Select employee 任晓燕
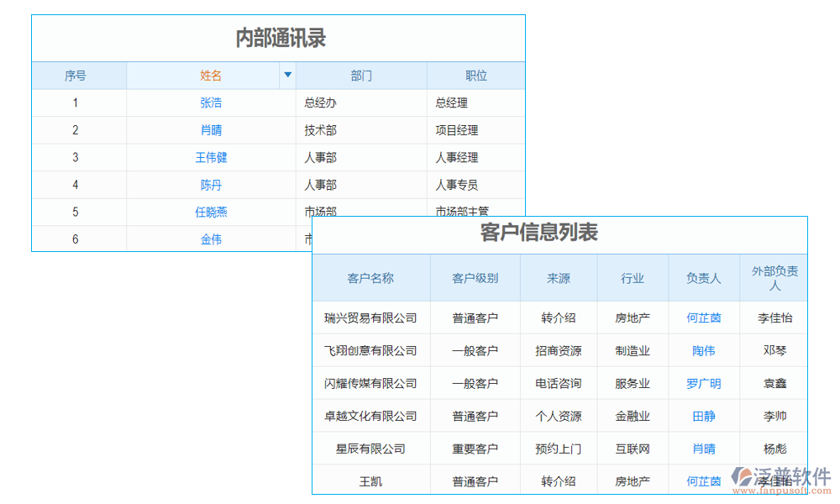The height and width of the screenshot is (504, 840). tap(211, 212)
